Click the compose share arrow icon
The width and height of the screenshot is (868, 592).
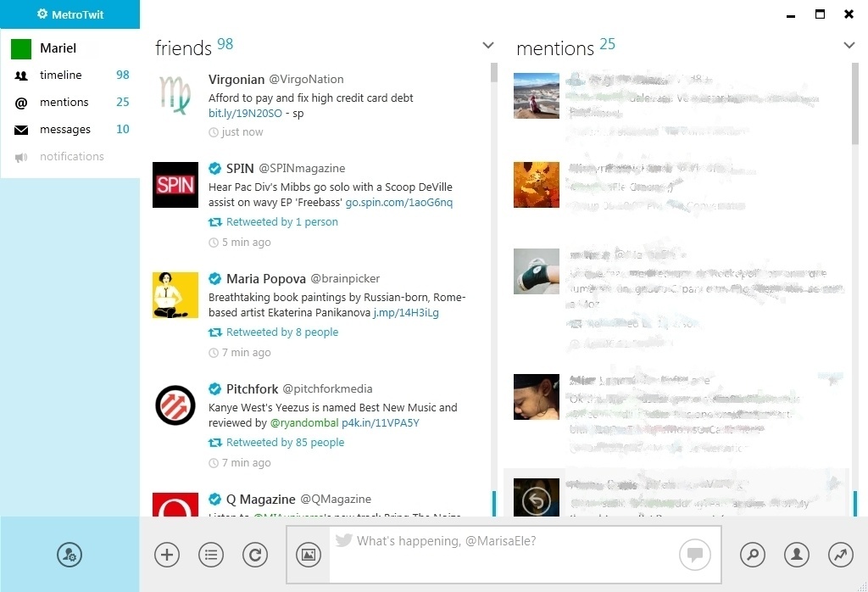coord(840,555)
